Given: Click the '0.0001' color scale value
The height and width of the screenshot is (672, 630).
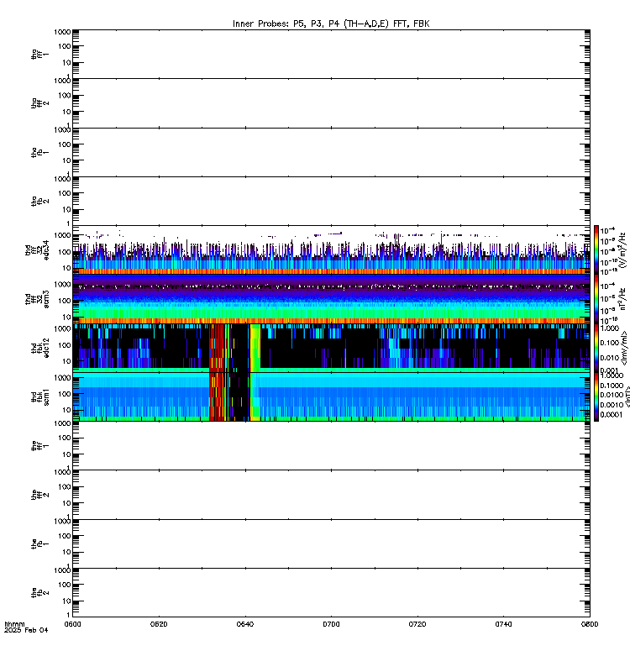Looking at the screenshot, I should (612, 414).
